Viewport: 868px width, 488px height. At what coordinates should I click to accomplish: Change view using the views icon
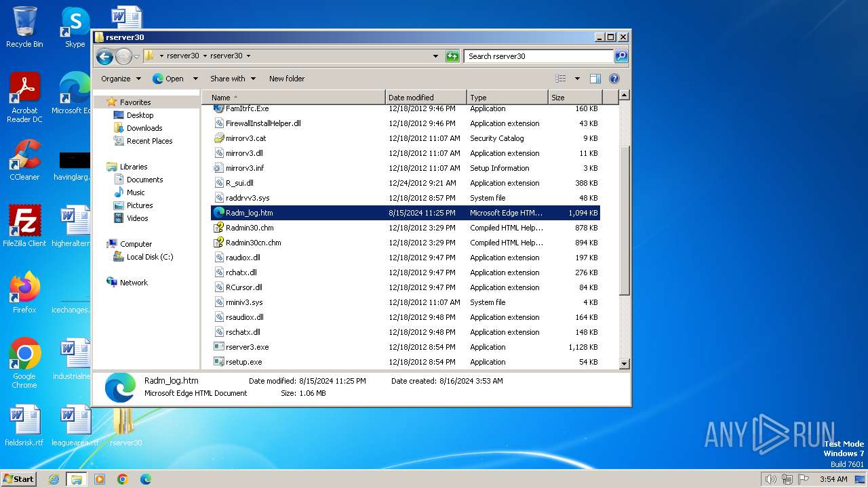point(560,79)
